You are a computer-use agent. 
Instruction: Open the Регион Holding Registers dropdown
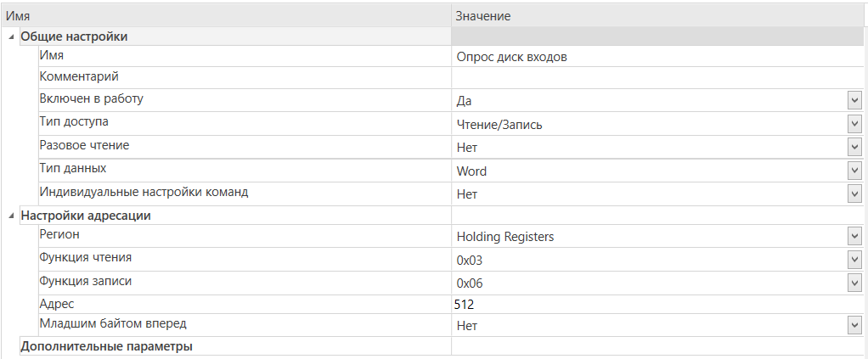pos(854,237)
